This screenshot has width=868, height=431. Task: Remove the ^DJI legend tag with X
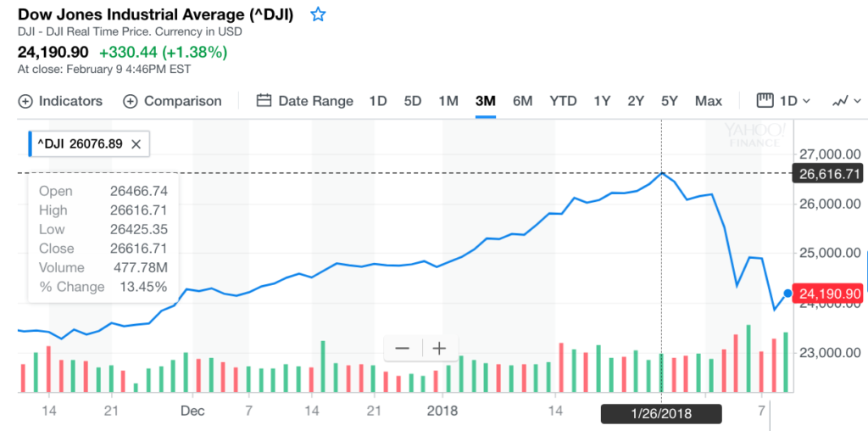point(136,145)
